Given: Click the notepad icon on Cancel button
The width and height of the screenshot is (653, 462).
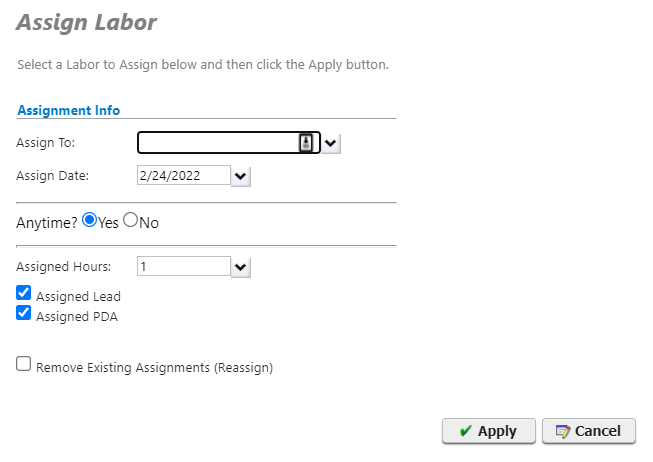Looking at the screenshot, I should coord(563,431).
